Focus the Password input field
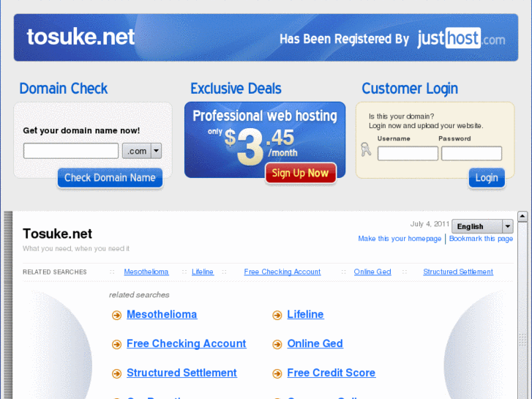The width and height of the screenshot is (532, 399). [471, 154]
